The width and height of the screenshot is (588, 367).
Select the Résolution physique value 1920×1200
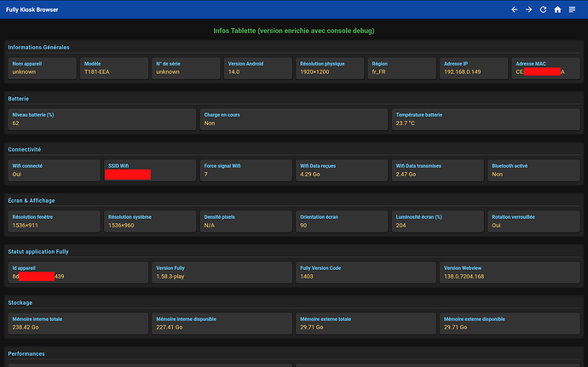click(314, 72)
